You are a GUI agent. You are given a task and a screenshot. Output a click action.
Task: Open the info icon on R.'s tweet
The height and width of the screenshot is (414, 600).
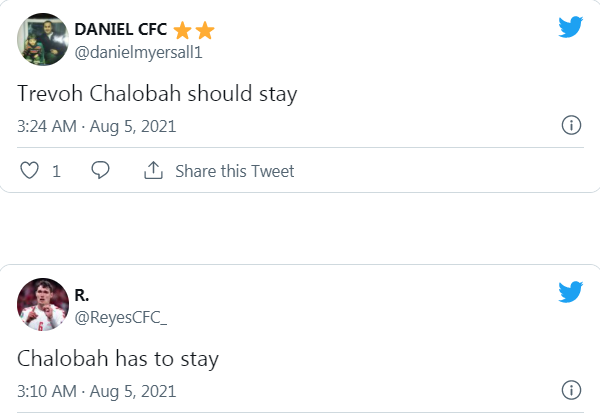click(571, 389)
